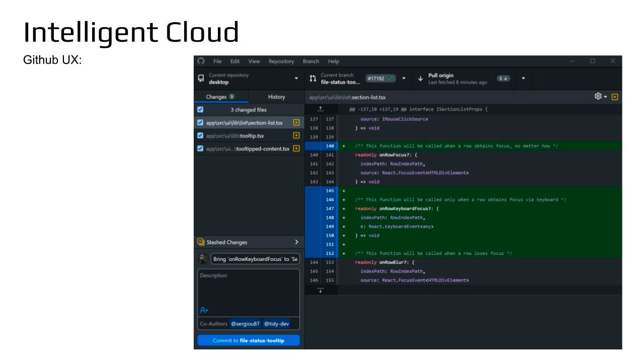Image resolution: width=644 pixels, height=362 pixels.
Task: Click the user avatar by commit summary
Action: click(x=203, y=259)
